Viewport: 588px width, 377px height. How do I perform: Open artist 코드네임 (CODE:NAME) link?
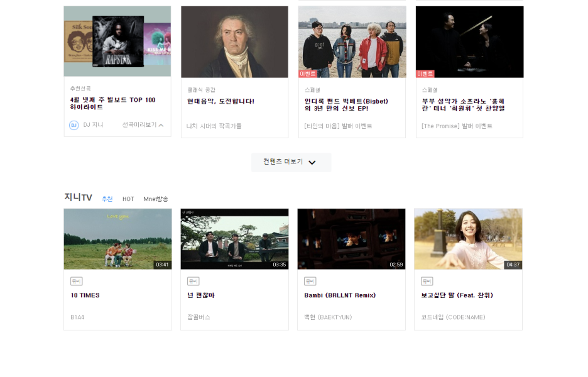click(453, 317)
